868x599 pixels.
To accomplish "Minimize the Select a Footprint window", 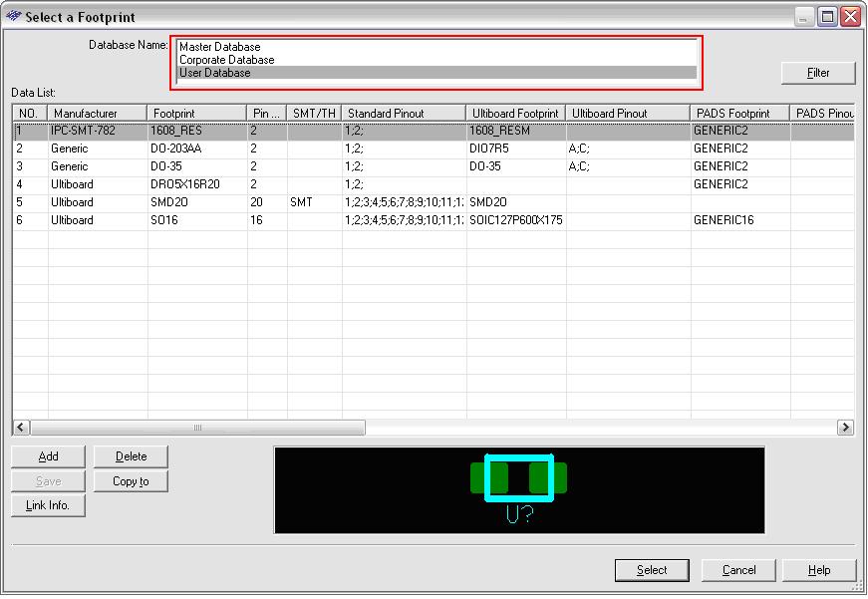I will click(x=804, y=17).
